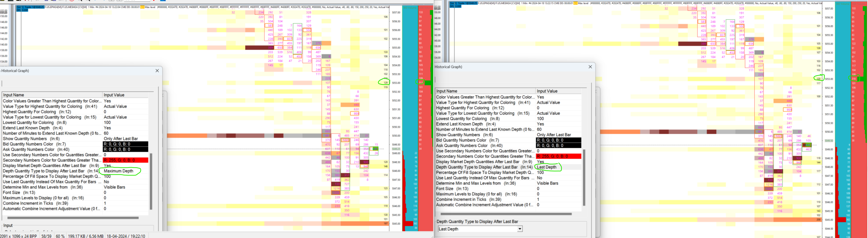Click the horizontal scrollbar in the right dialog
Screen dimensions: 868x238
pos(506,214)
